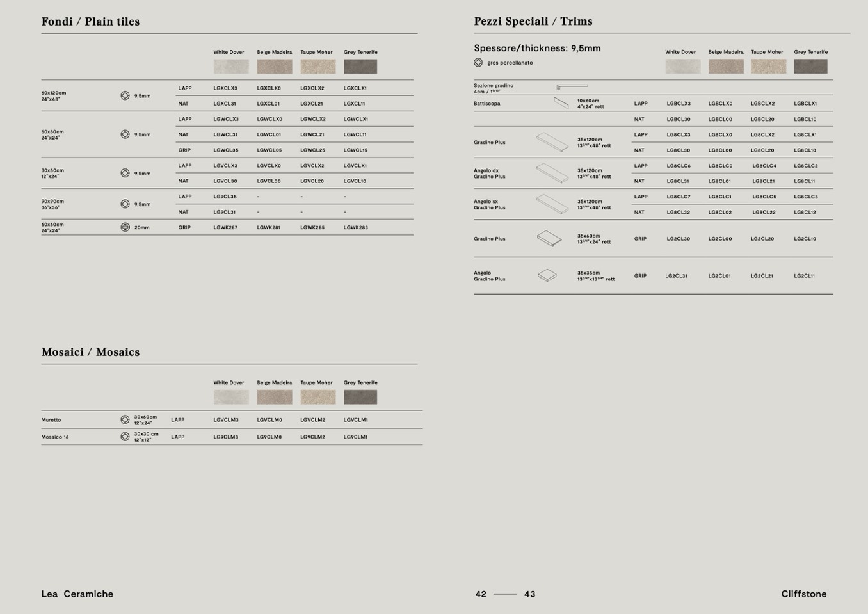Click the 20mm thickness icon in Plain tiles
868x614 pixels.
(125, 227)
